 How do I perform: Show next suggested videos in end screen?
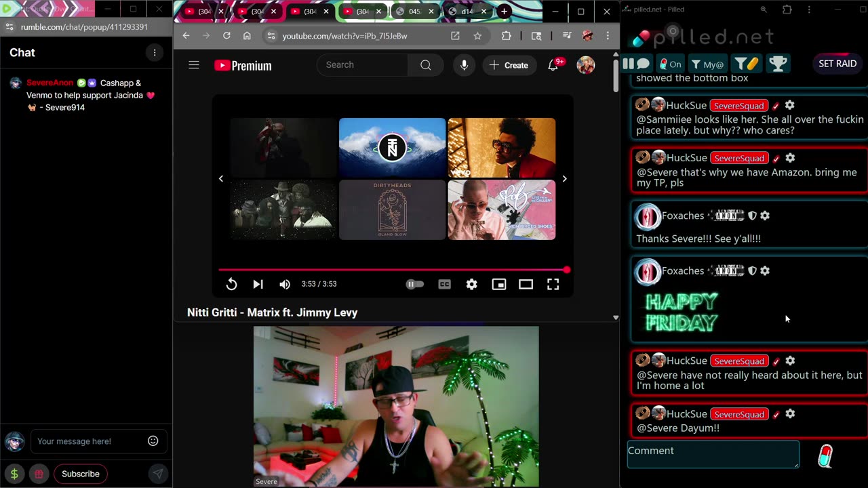pyautogui.click(x=564, y=179)
